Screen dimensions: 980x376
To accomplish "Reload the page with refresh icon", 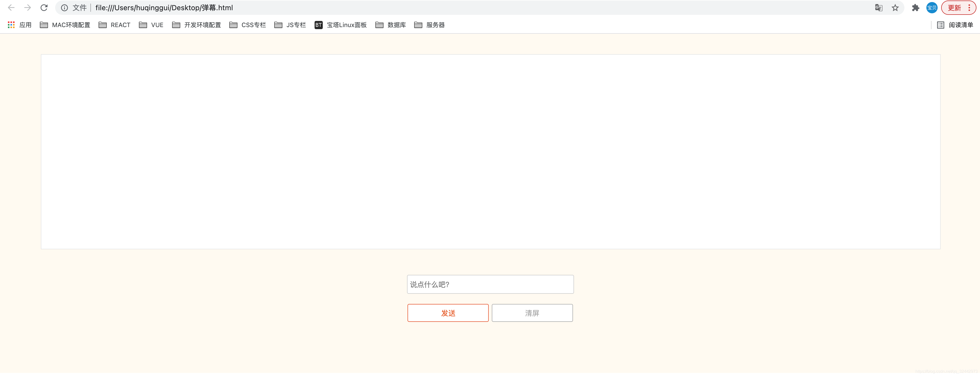I will 44,8.
